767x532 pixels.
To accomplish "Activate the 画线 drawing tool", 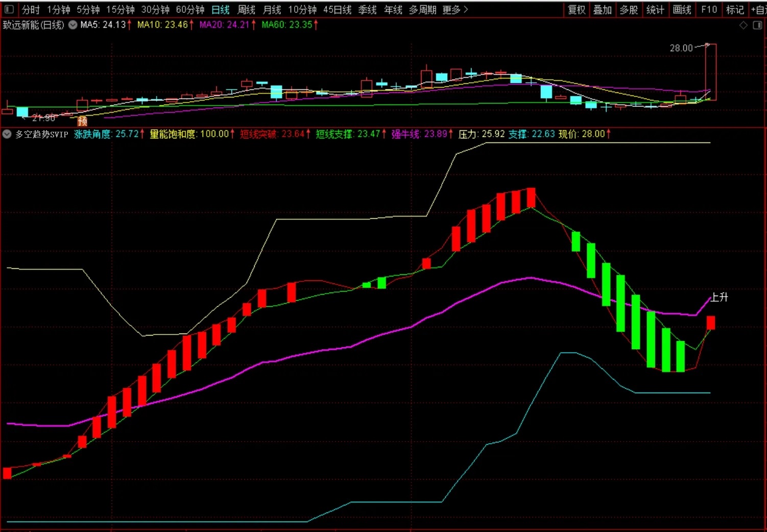I will click(682, 10).
